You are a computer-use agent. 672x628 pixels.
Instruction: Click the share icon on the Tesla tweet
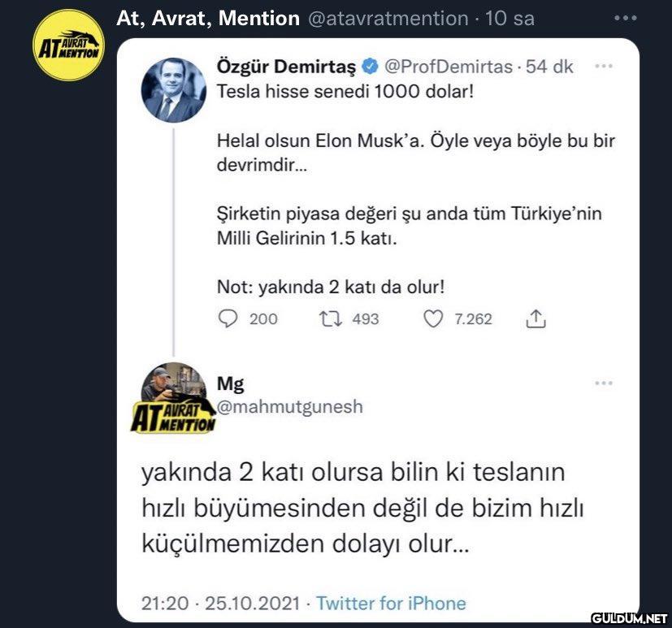click(535, 319)
